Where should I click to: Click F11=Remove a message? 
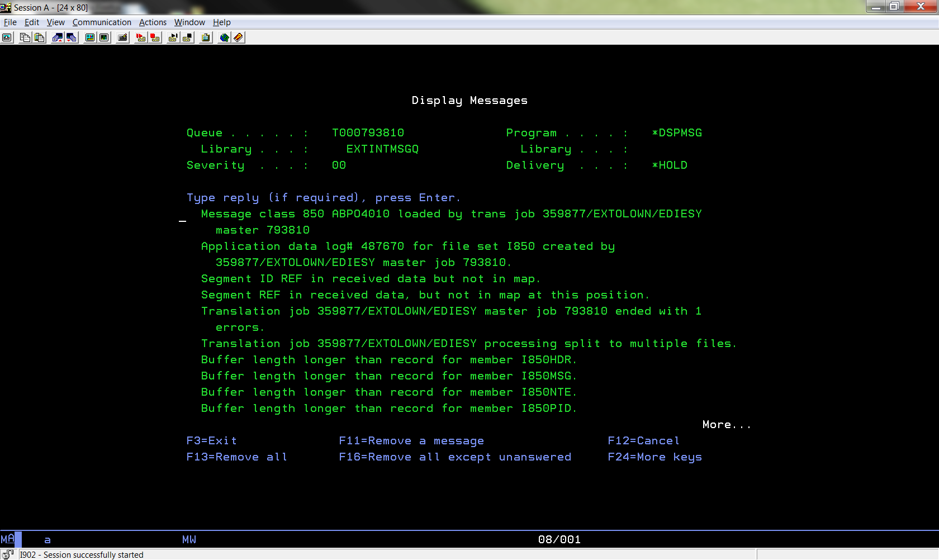[x=411, y=440]
